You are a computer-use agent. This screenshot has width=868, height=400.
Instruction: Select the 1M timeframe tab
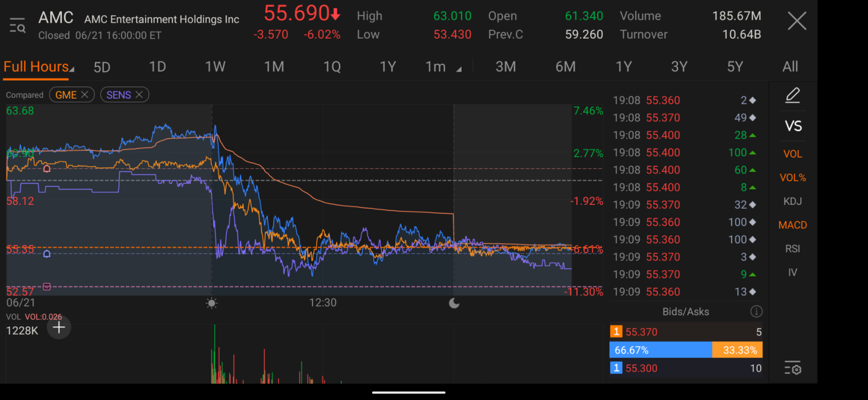tap(274, 67)
